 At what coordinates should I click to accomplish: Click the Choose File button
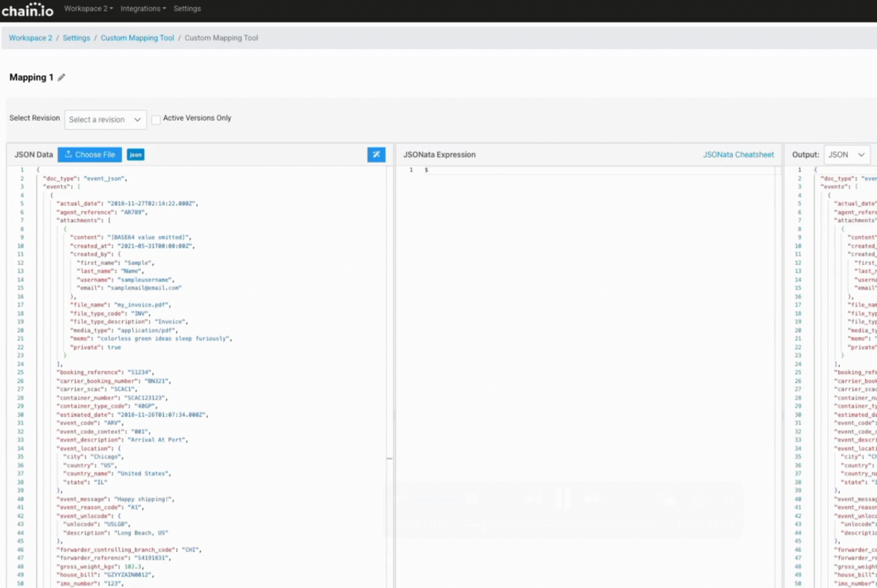[x=89, y=154]
